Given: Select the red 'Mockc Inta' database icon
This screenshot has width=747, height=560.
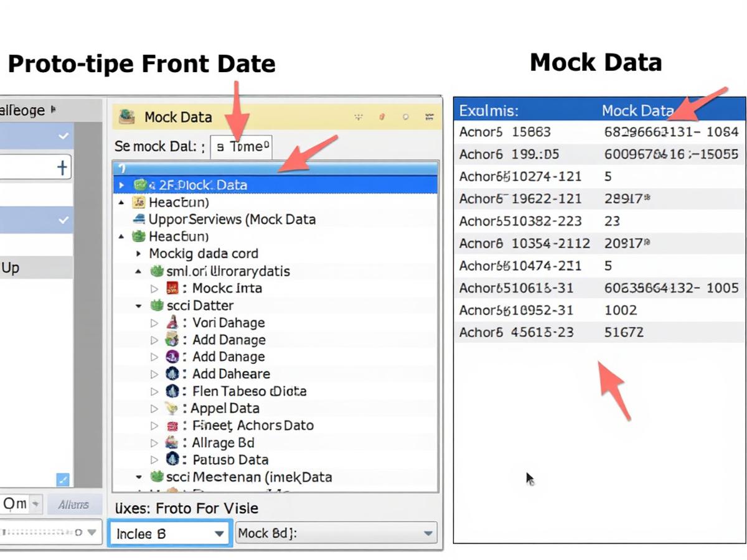Looking at the screenshot, I should [171, 288].
